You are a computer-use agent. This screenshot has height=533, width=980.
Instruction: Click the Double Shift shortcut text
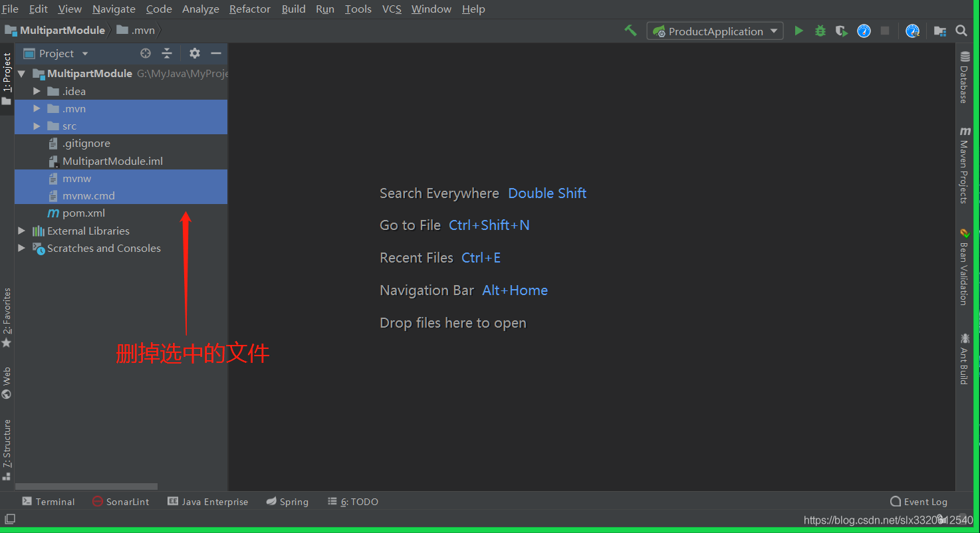tap(547, 193)
